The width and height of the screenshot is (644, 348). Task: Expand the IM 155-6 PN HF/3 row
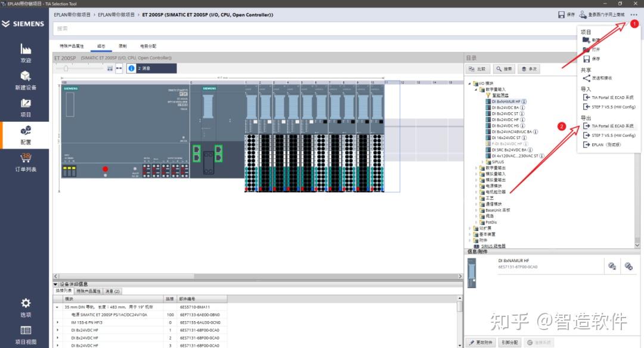(x=57, y=322)
